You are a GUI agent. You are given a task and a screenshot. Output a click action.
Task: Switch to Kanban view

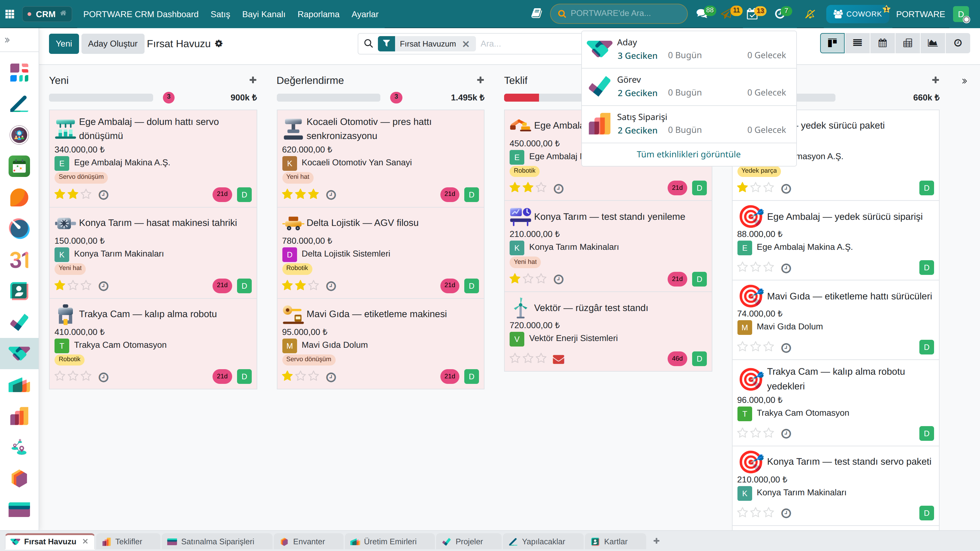tap(832, 43)
